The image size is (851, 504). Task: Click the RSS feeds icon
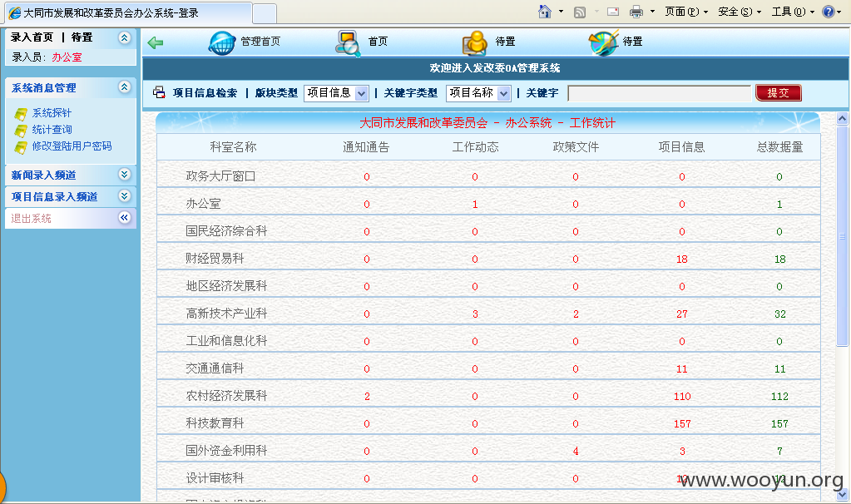point(580,12)
